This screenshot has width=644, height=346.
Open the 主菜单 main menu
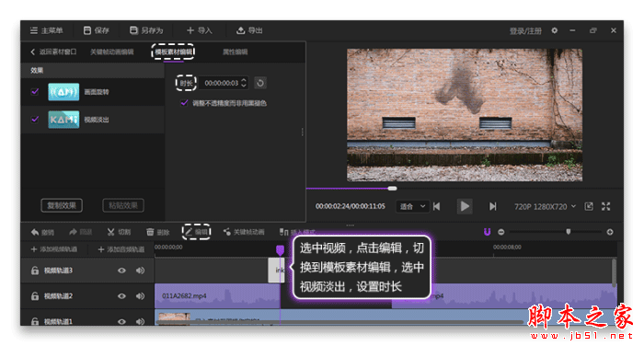pyautogui.click(x=46, y=30)
